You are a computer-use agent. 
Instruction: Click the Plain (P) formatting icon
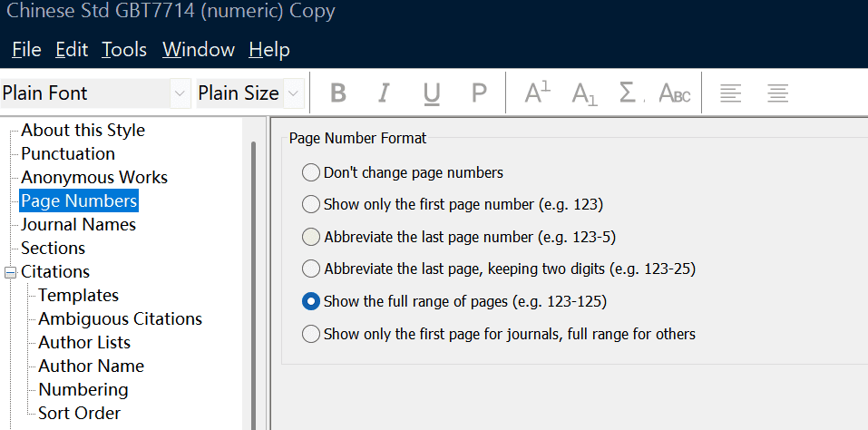pyautogui.click(x=479, y=93)
